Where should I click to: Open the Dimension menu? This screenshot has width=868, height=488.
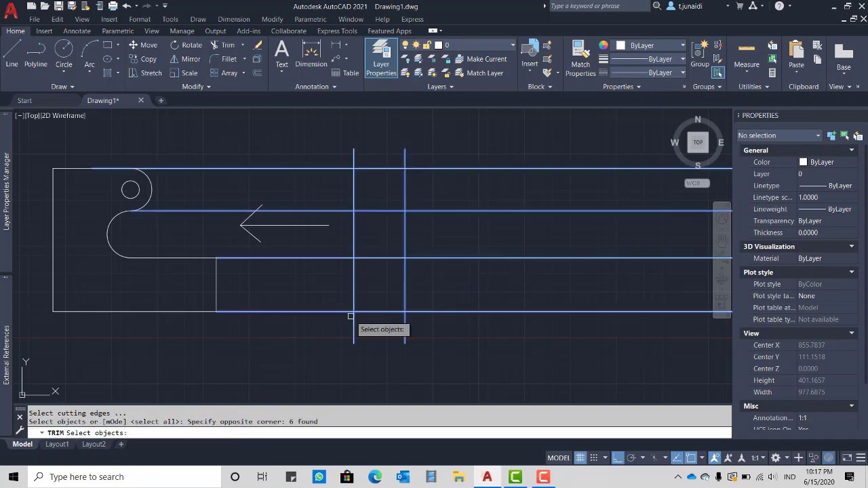tap(233, 19)
